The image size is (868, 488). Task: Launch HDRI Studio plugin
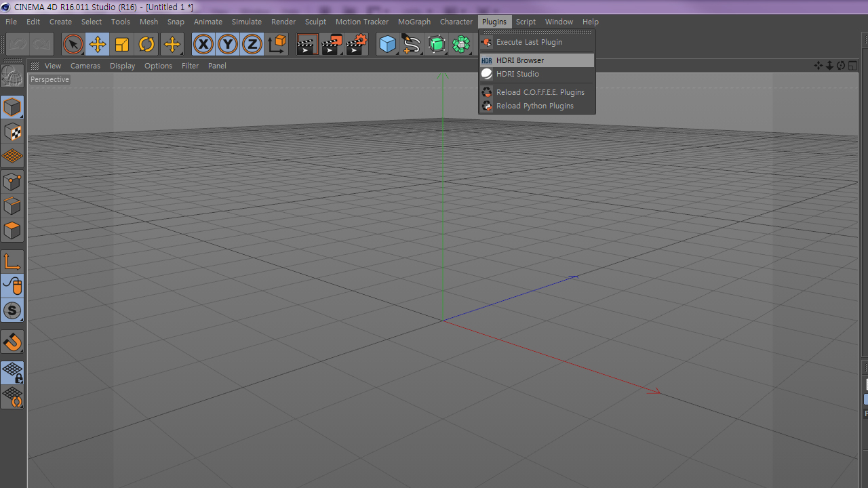tap(537, 74)
